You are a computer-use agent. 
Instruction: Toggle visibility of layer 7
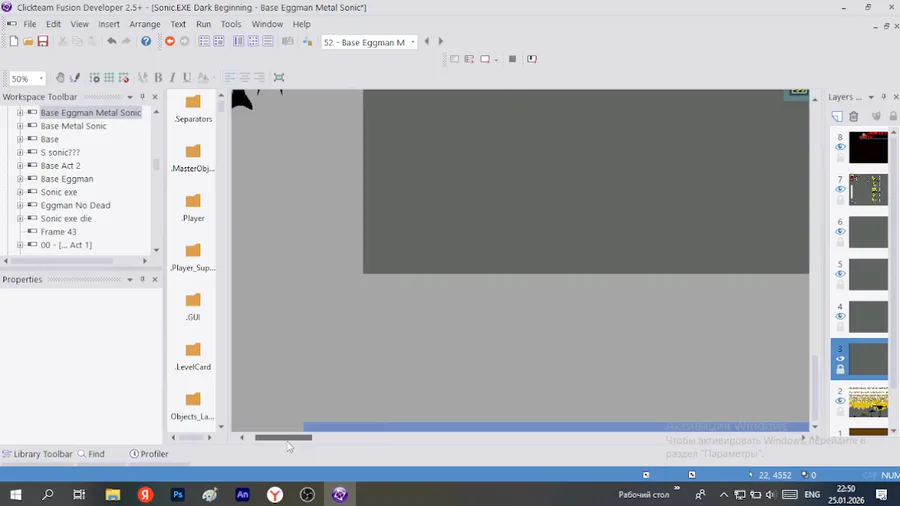[x=840, y=189]
